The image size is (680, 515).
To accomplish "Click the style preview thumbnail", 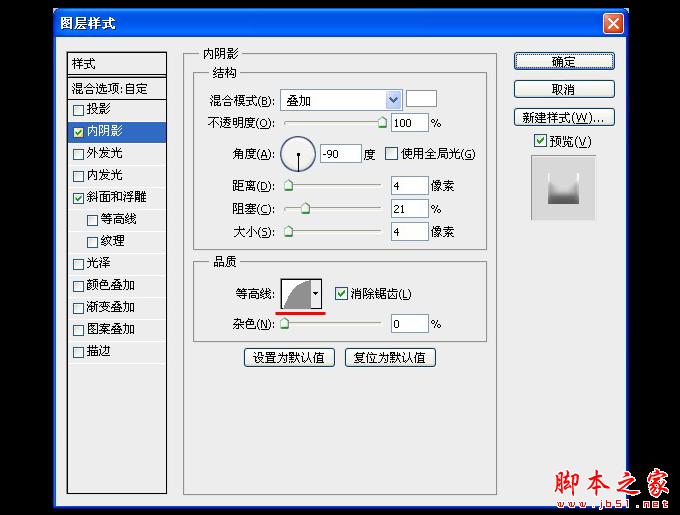I will (x=563, y=188).
